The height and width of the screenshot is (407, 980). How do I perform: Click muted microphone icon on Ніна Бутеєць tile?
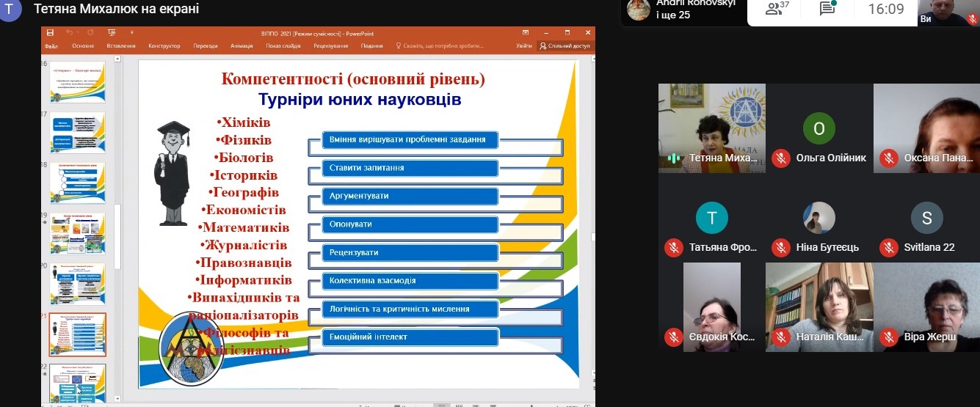coord(781,247)
